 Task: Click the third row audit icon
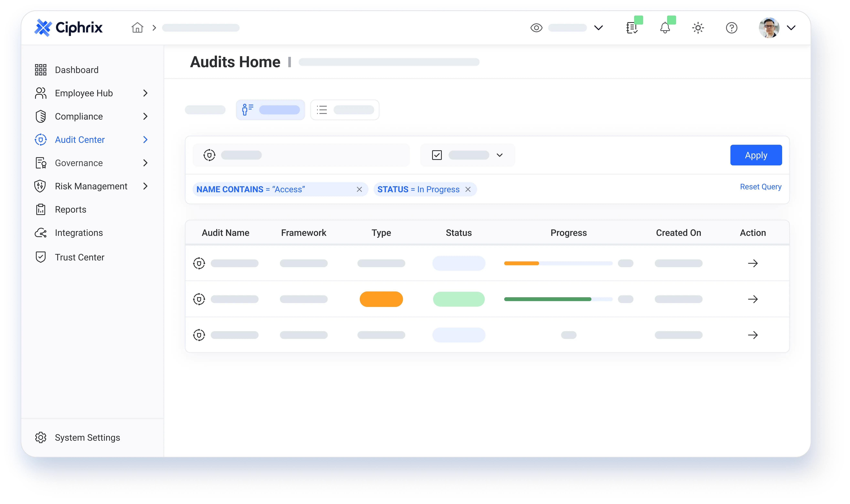coord(199,335)
